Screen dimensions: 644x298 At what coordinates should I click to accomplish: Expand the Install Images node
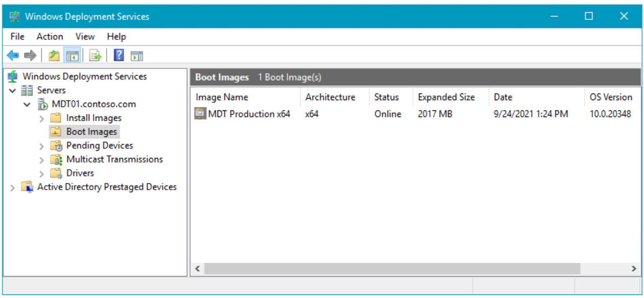[42, 119]
